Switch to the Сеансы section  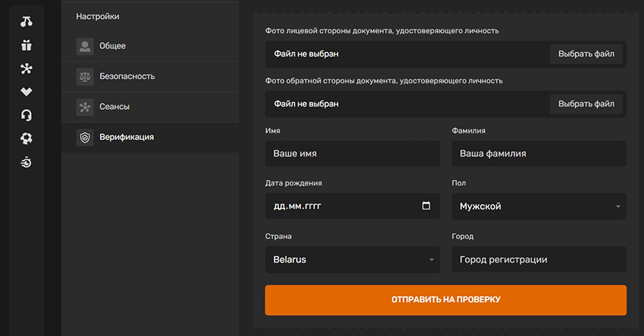click(x=150, y=107)
